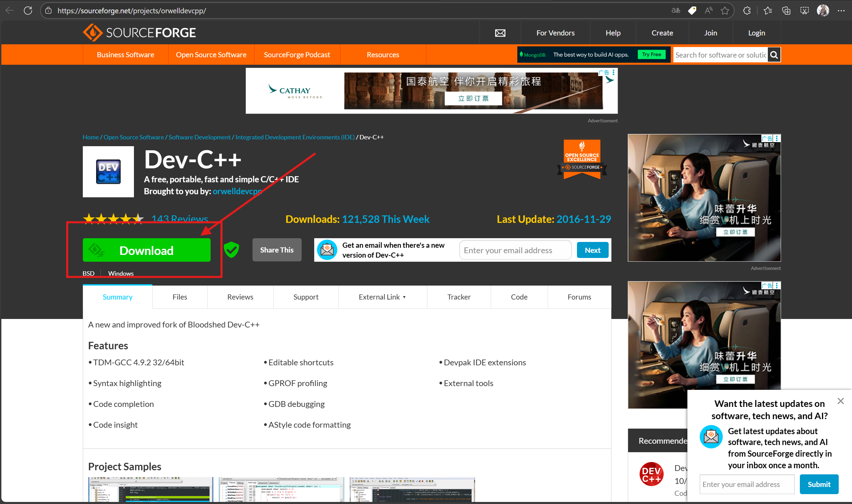Click the search magnifier icon
The width and height of the screenshot is (852, 504).
point(774,55)
